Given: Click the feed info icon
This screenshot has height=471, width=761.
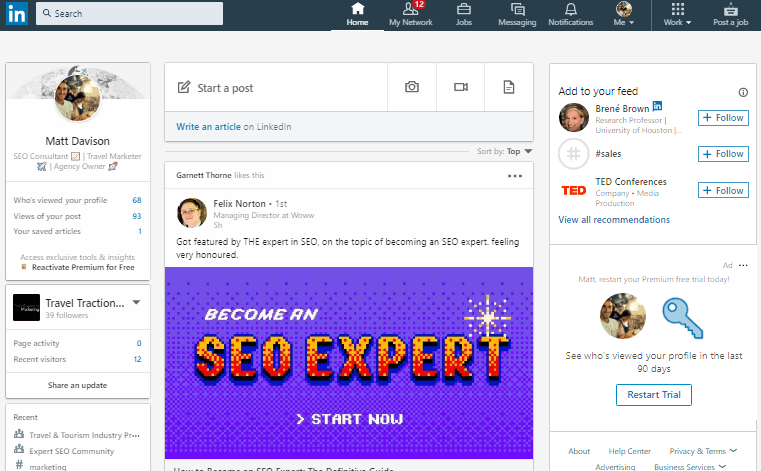Looking at the screenshot, I should 743,92.
